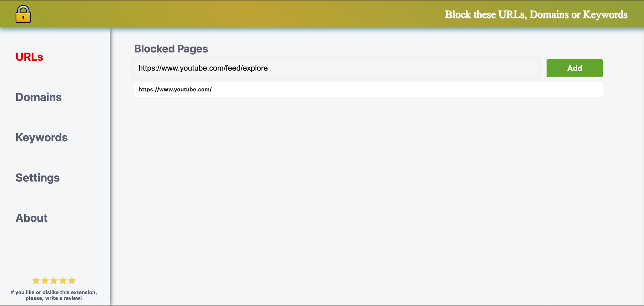Switch to the Domains section
The height and width of the screenshot is (306, 644).
(x=38, y=97)
